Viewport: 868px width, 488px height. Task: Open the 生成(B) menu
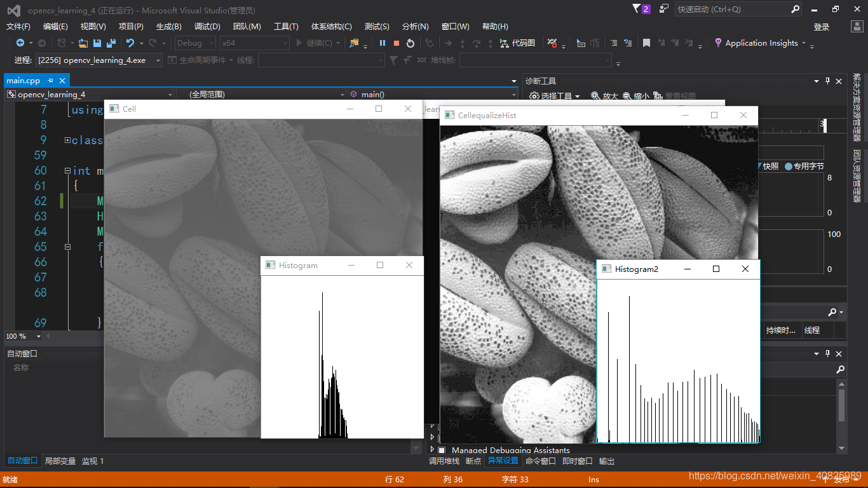pyautogui.click(x=169, y=27)
